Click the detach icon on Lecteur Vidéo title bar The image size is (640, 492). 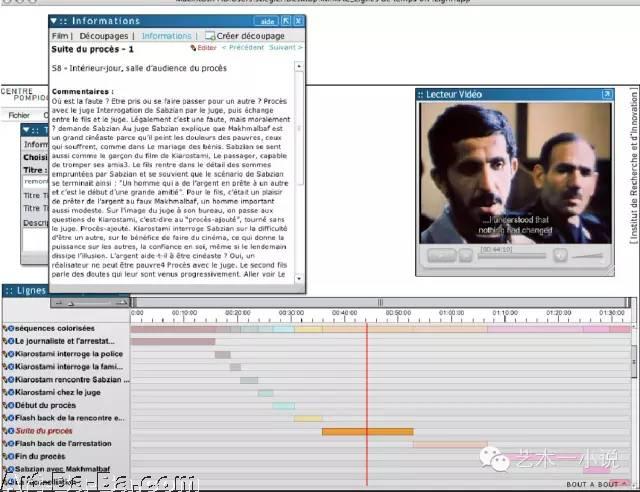click(607, 94)
